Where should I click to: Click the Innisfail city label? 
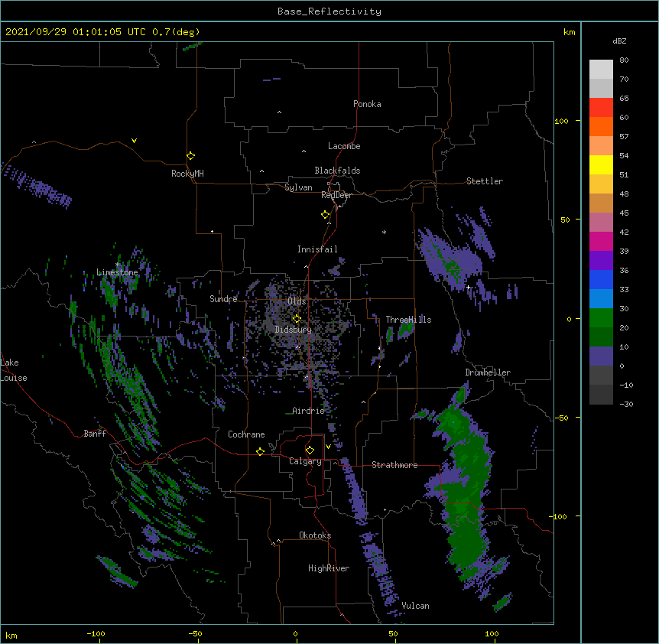click(317, 249)
